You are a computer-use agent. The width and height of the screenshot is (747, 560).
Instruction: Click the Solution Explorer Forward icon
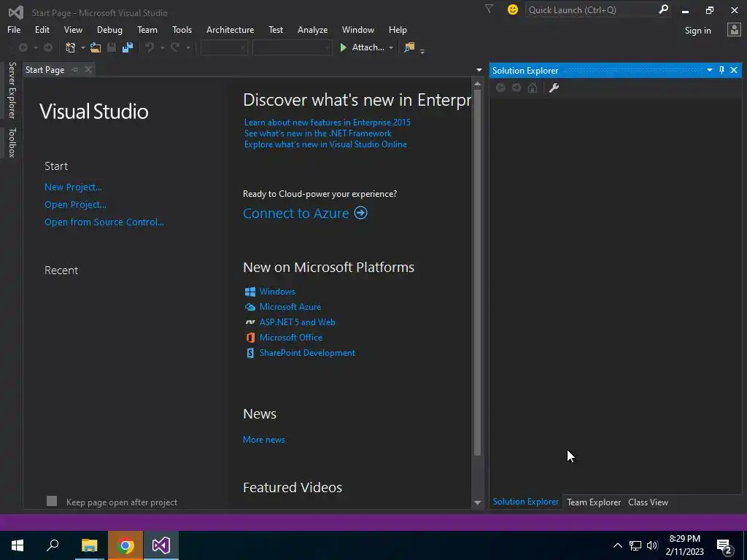tap(516, 87)
